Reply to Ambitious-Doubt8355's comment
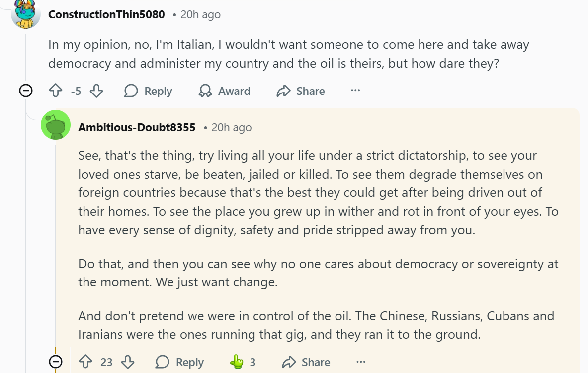 click(x=180, y=362)
